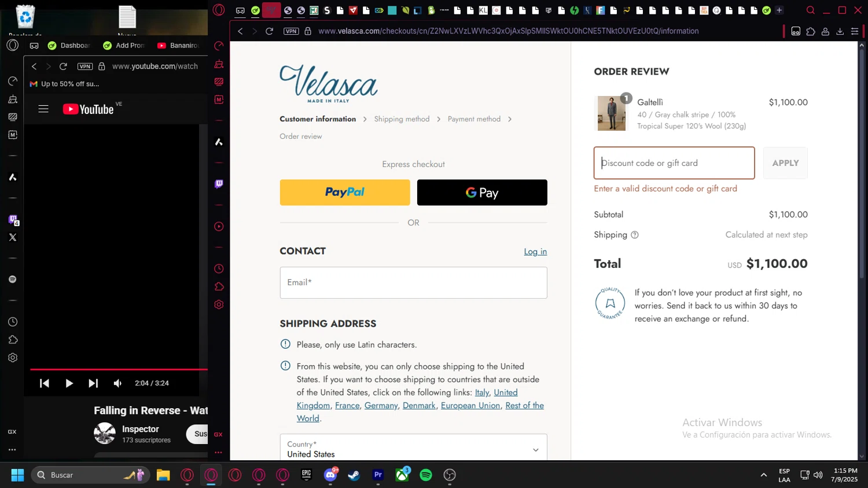Open a new tab with the plus button
Screen dimensions: 868x488
tap(779, 10)
